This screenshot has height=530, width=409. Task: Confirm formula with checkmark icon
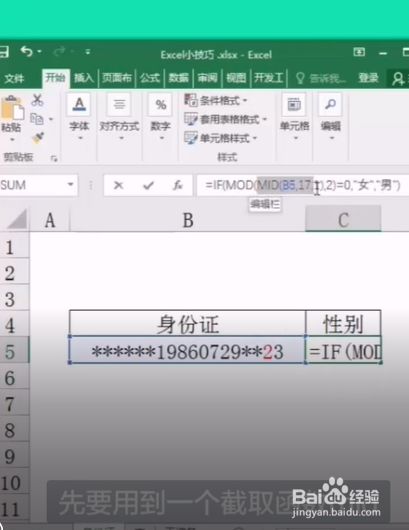(x=148, y=185)
